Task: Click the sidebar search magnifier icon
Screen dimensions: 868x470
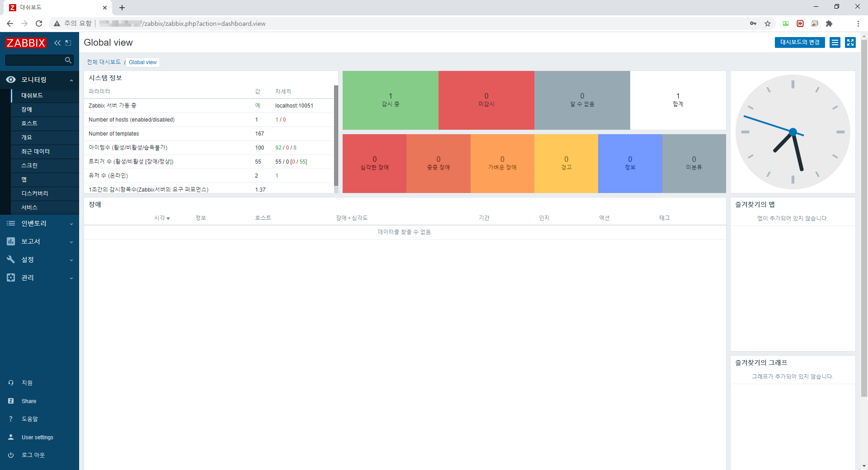Action: pos(68,60)
